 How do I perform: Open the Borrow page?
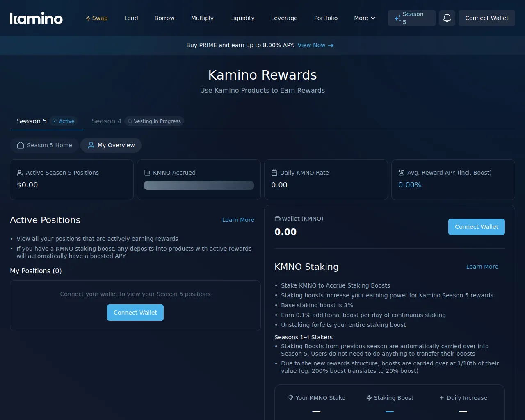164,18
